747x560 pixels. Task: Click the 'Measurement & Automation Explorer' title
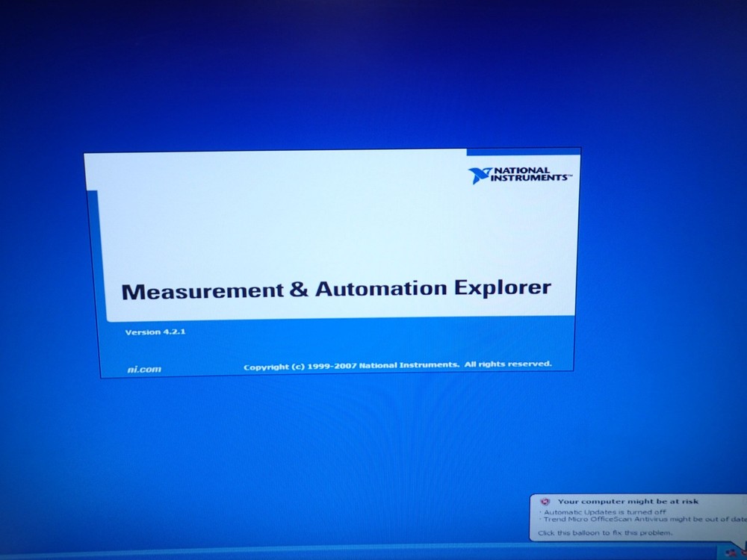(x=336, y=290)
